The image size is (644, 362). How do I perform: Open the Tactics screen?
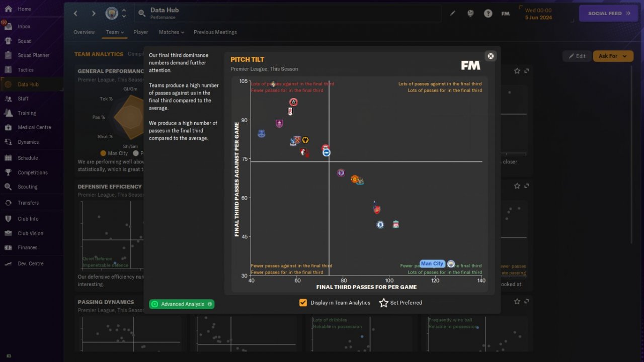point(25,70)
